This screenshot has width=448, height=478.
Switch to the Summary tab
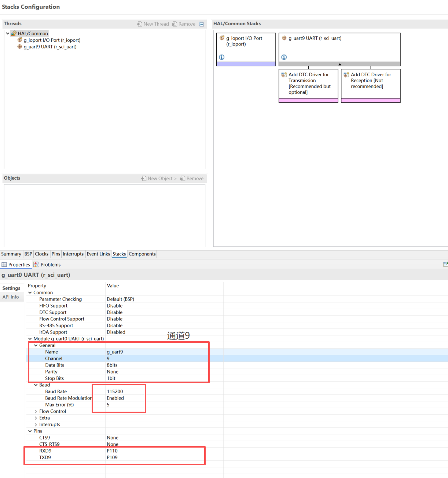click(11, 254)
